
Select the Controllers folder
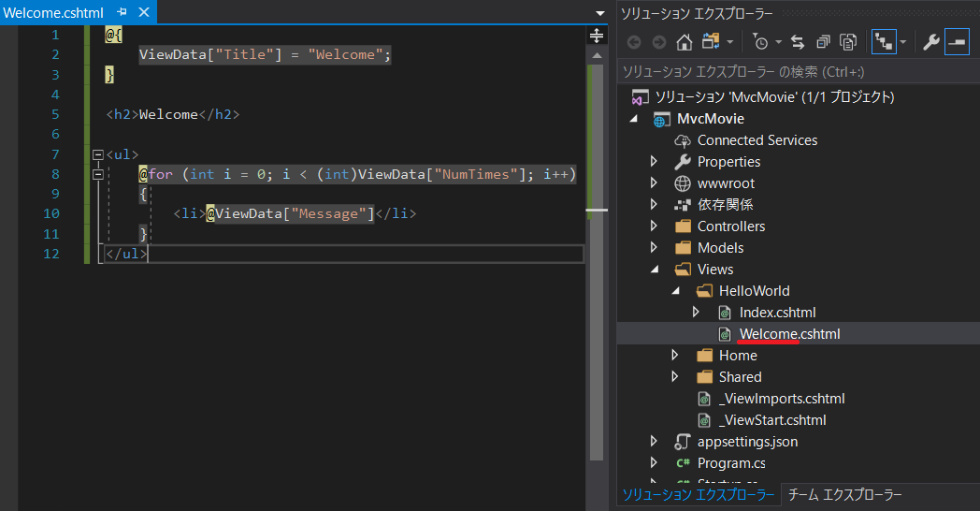tap(731, 226)
